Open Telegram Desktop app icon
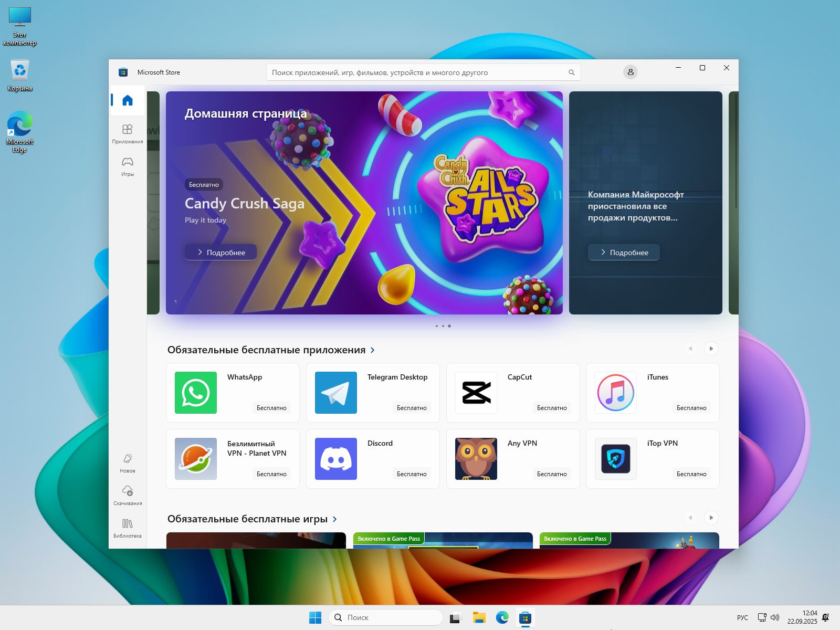Image resolution: width=840 pixels, height=630 pixels. tap(336, 393)
